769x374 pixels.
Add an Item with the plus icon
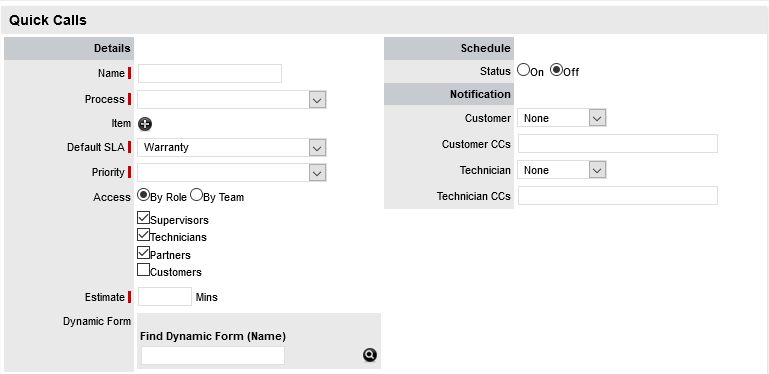(x=145, y=125)
